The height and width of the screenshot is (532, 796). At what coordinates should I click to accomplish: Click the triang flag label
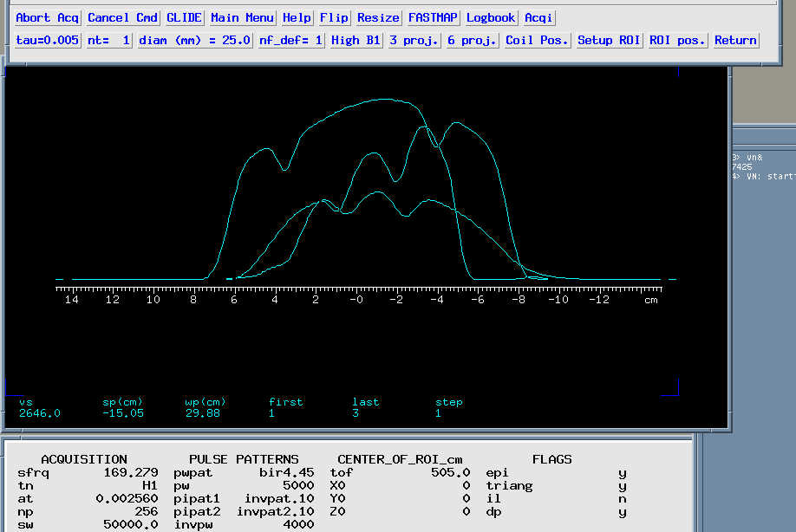(509, 486)
